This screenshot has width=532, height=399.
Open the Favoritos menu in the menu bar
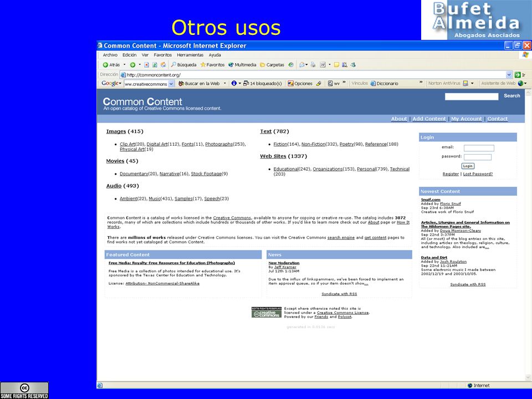tap(162, 55)
